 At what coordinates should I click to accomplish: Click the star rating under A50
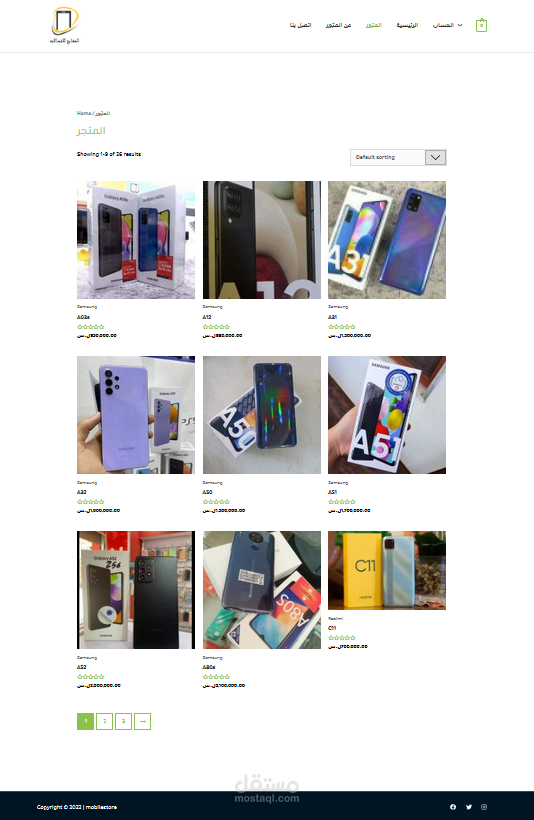click(216, 502)
